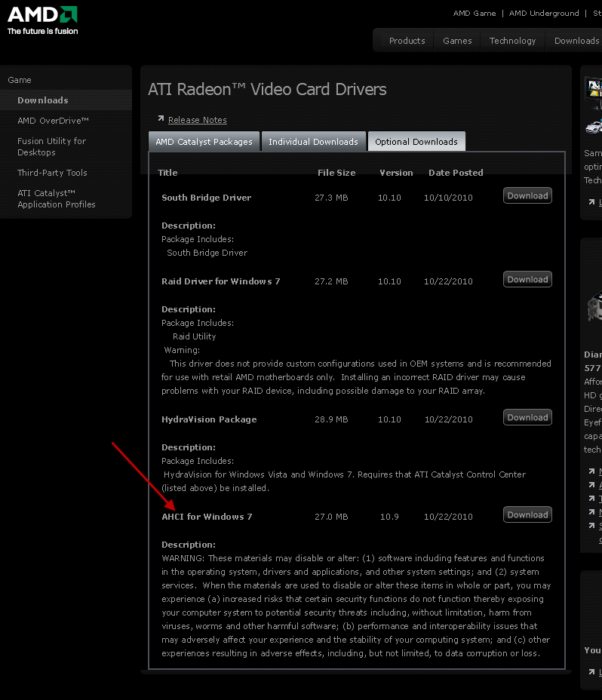Click the 10/10/2010 date value
The width and height of the screenshot is (602, 700).
point(448,198)
